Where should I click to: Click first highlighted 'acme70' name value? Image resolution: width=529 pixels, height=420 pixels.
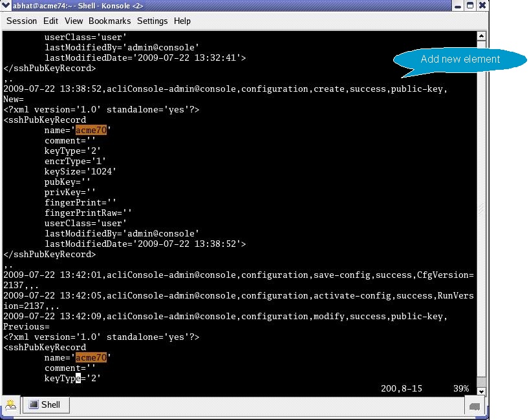[91, 130]
